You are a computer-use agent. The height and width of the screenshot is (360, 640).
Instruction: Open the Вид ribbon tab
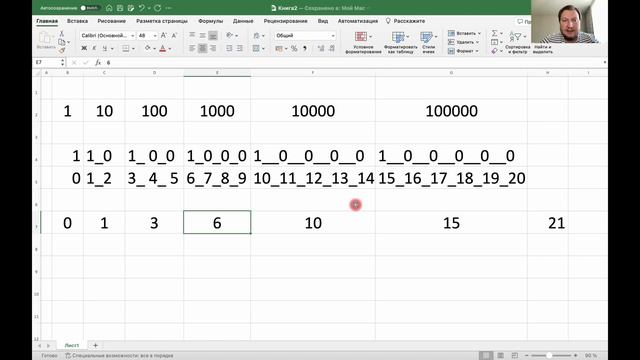(x=323, y=21)
